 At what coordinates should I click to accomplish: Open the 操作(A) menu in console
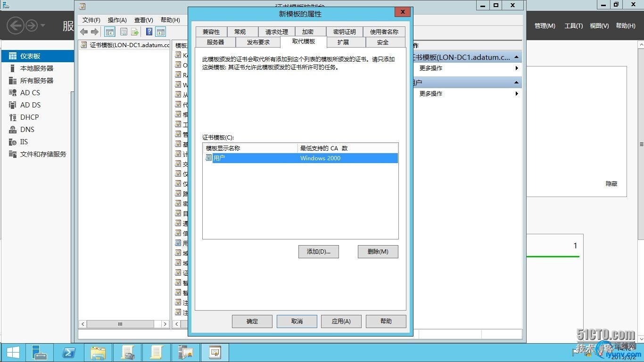pos(117,20)
